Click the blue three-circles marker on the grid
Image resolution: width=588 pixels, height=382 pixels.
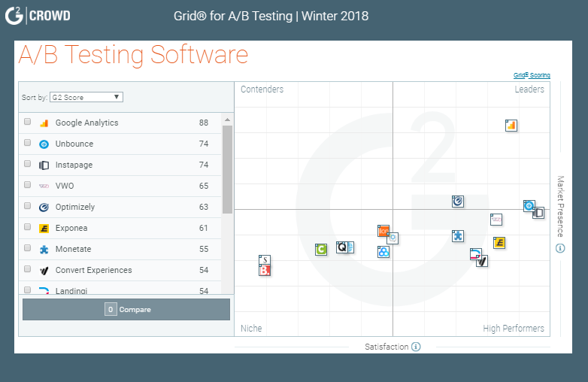point(383,252)
